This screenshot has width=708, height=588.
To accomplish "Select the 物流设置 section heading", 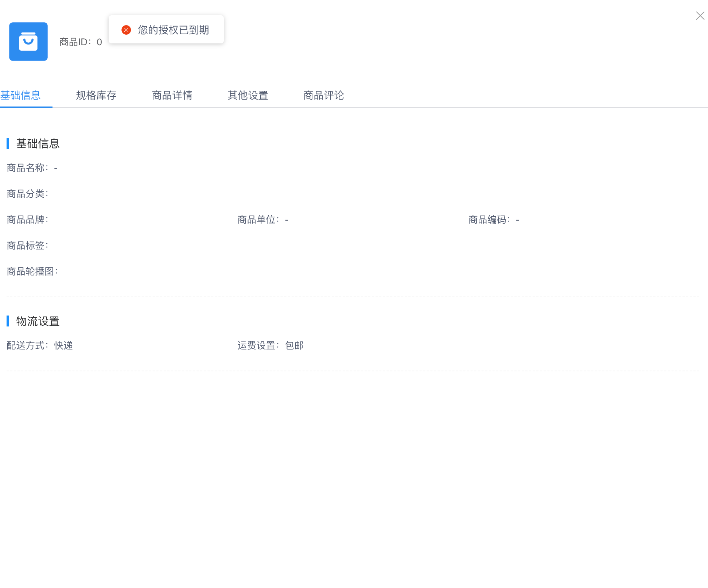I will point(38,321).
